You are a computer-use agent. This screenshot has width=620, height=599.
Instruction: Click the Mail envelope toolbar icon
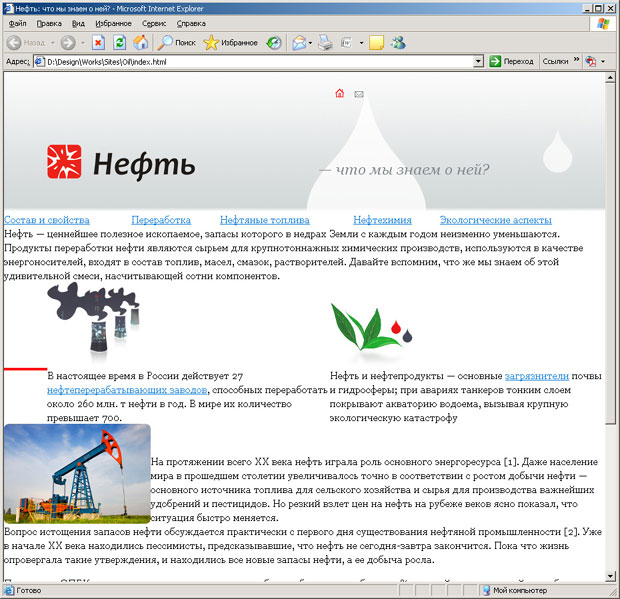pos(299,42)
